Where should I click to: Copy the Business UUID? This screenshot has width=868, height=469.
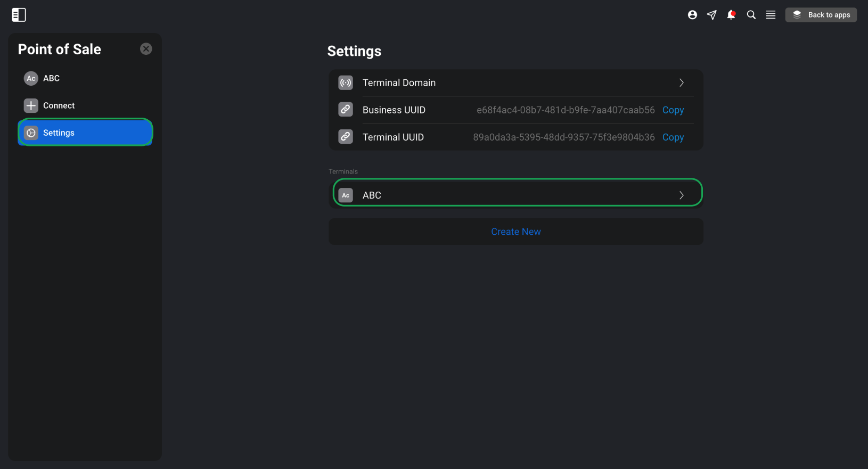(x=673, y=110)
